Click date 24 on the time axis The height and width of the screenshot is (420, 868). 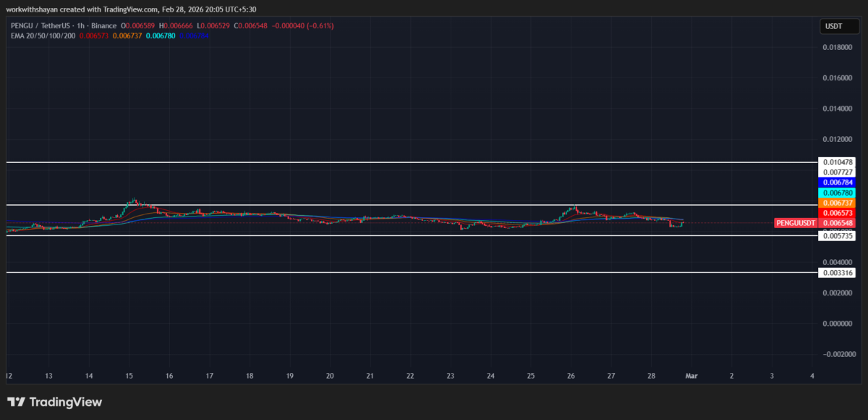pos(490,376)
